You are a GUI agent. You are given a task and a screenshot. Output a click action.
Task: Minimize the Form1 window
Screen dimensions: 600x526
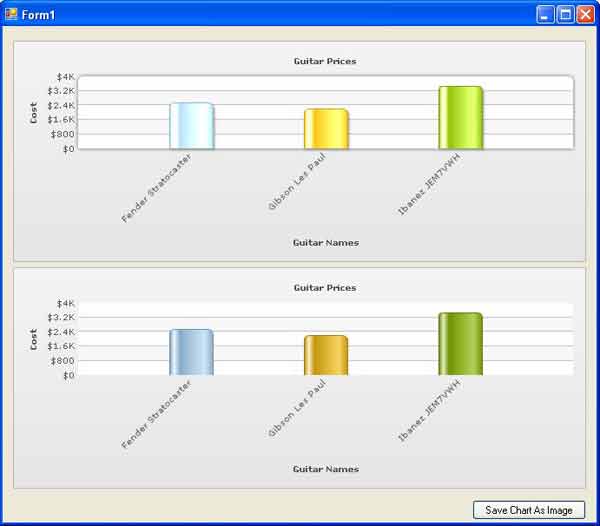tap(545, 15)
